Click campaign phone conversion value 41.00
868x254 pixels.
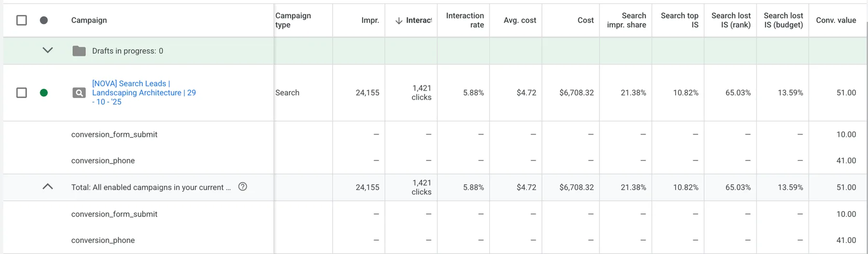pos(846,160)
